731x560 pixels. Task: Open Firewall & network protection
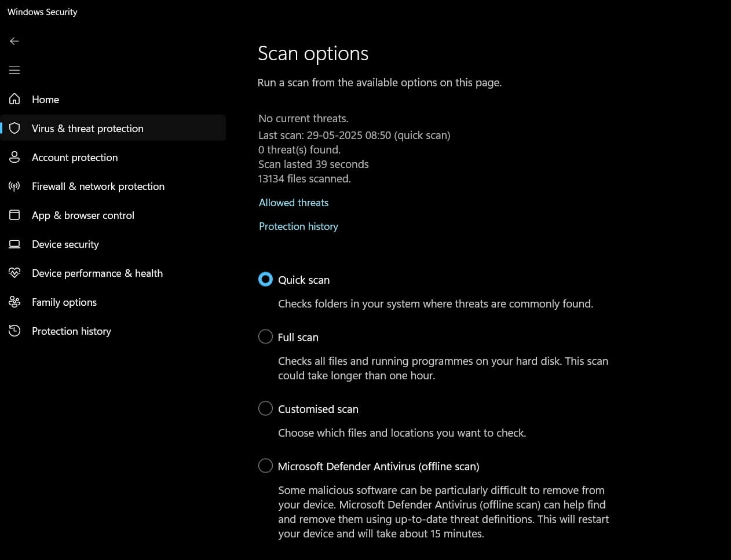pos(97,186)
